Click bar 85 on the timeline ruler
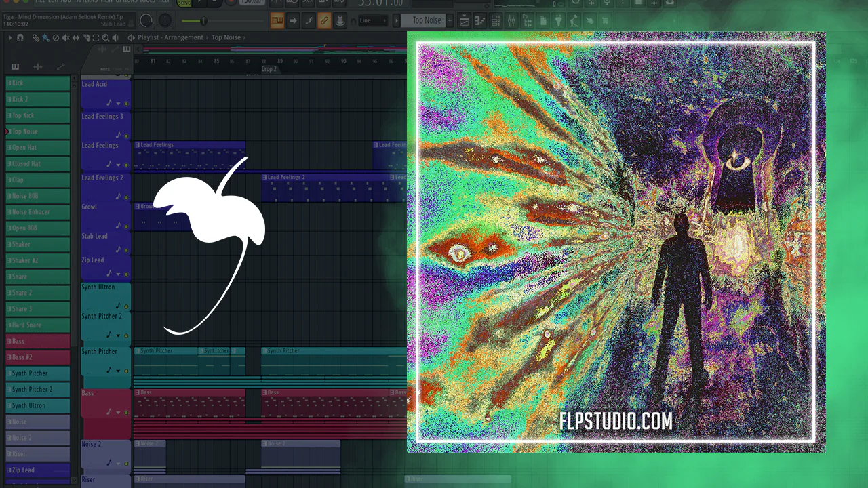 (x=216, y=62)
